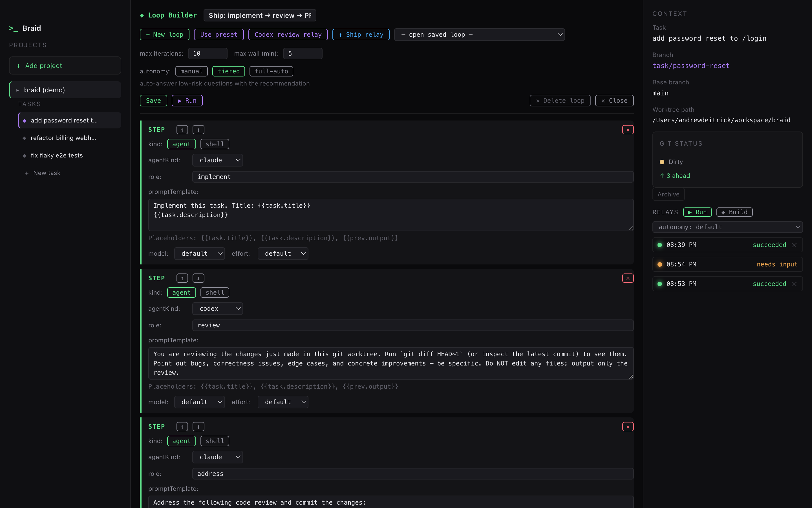Click the max wall minutes field
Viewport: 812px width, 508px height.
click(303, 54)
